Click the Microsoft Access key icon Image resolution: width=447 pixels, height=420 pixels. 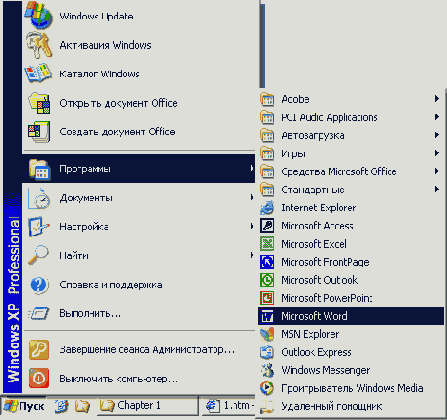(267, 226)
